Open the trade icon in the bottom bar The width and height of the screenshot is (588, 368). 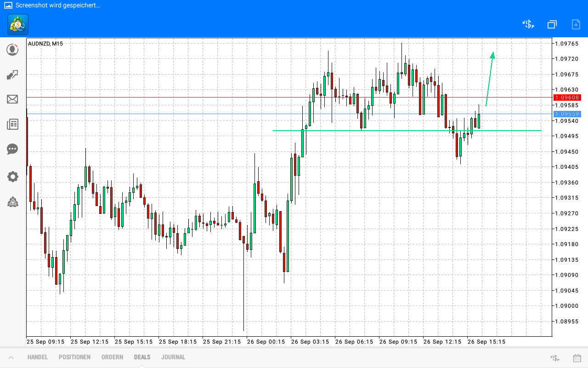[x=554, y=357]
